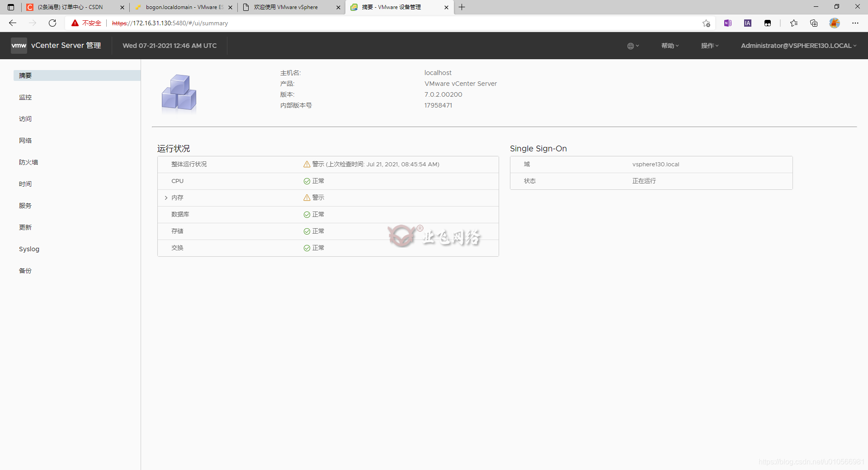Open browser settings and more menu
Image resolution: width=868 pixels, height=470 pixels.
tap(855, 23)
